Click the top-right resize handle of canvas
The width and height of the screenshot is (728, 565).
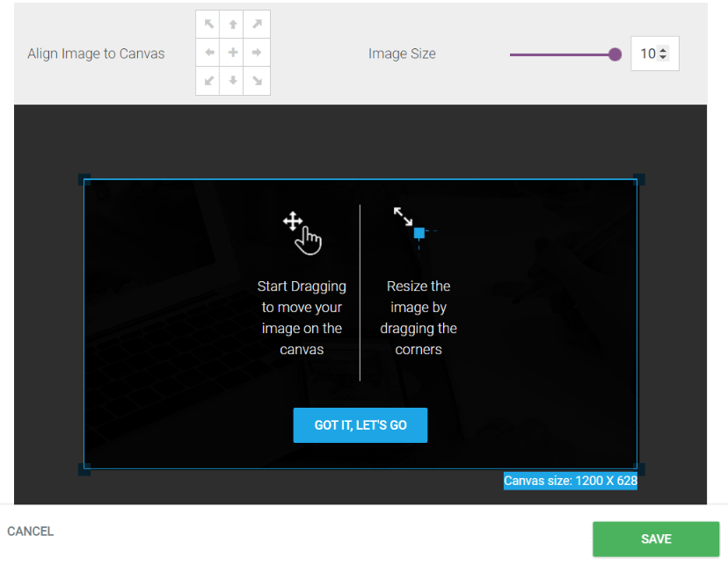pos(639,179)
